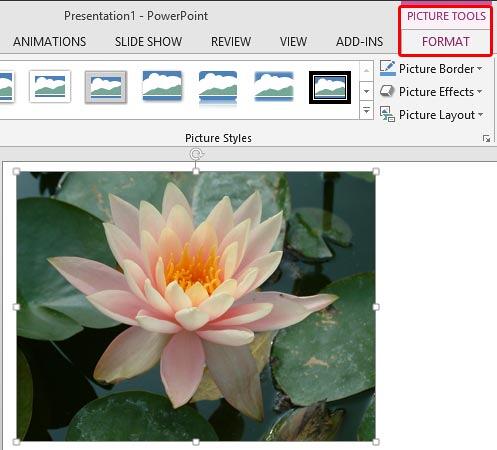This screenshot has width=497, height=450.
Task: Click the left-middle resize handle of the picture
Action: [x=16, y=307]
